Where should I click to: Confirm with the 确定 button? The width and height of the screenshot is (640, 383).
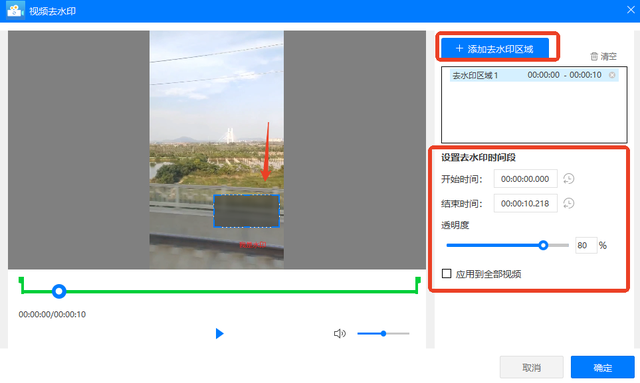(602, 367)
